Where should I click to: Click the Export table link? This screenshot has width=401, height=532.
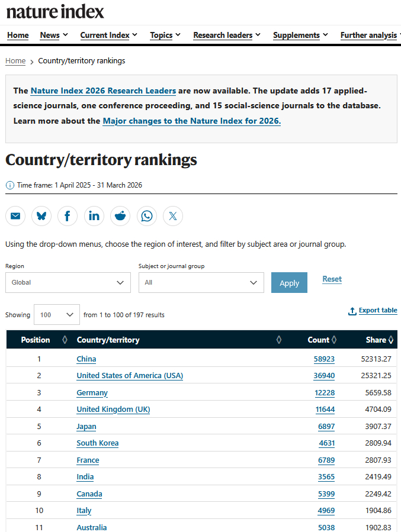[378, 310]
